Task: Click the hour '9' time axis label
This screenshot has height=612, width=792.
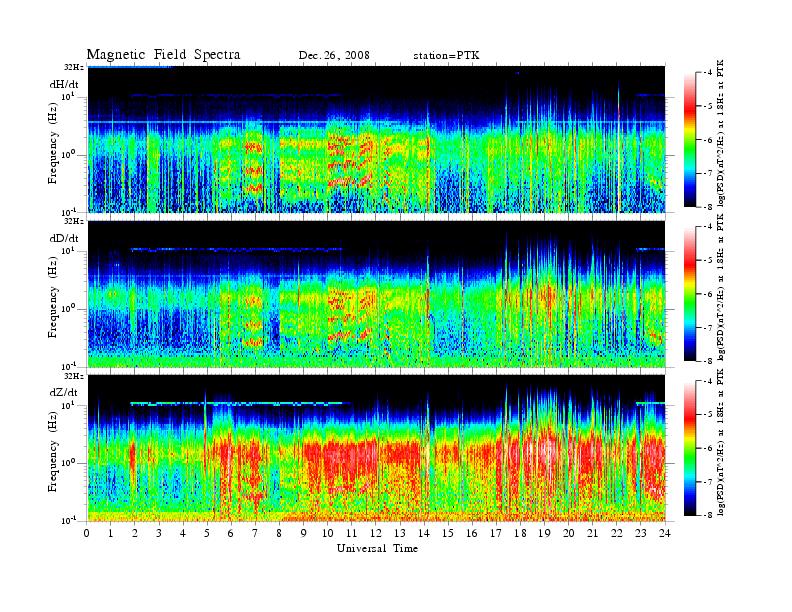Action: tap(304, 533)
